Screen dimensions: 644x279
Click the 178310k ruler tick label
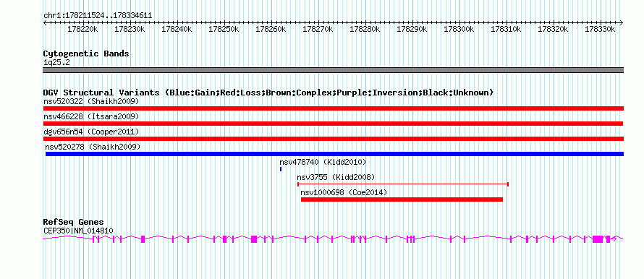[x=507, y=29]
